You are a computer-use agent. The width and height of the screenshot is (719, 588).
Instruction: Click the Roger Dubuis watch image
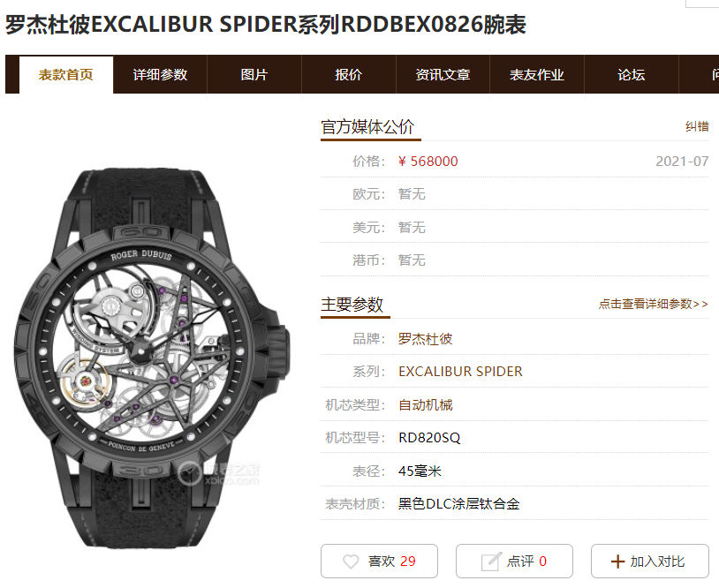(x=152, y=358)
